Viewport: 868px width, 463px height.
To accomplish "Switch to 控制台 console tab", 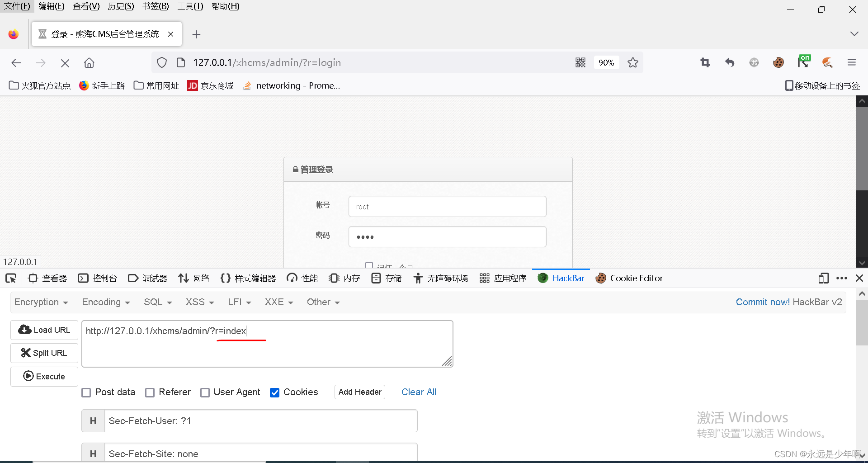I will coord(98,278).
